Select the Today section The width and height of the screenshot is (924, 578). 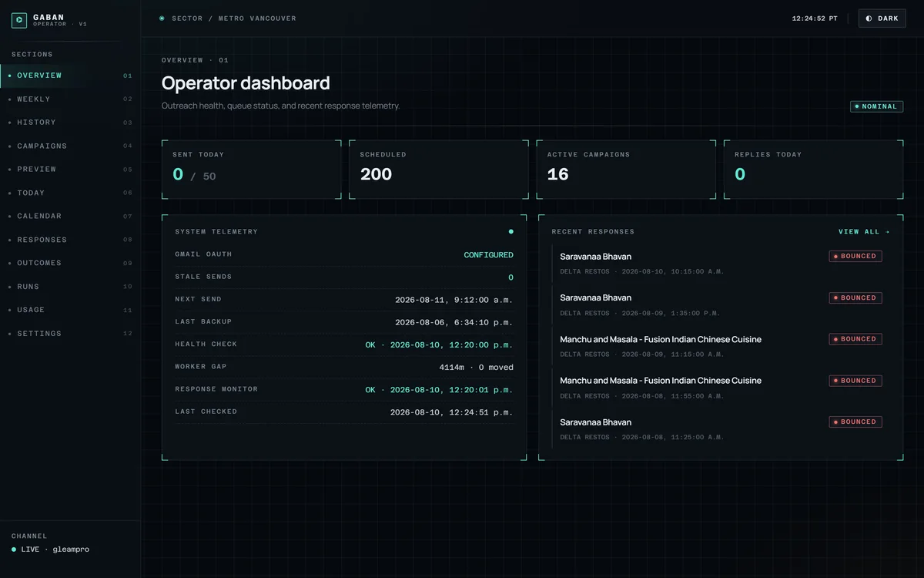point(70,193)
